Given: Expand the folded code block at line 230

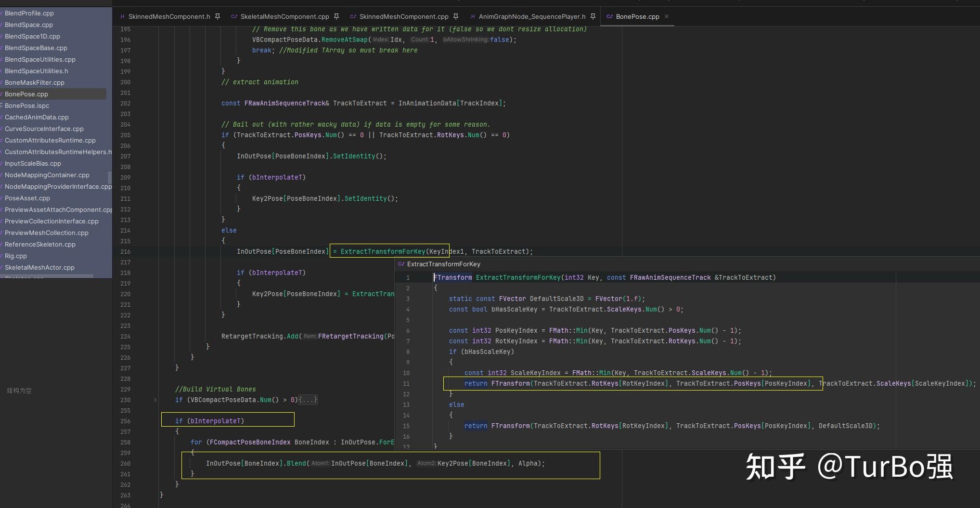Looking at the screenshot, I should [x=155, y=400].
